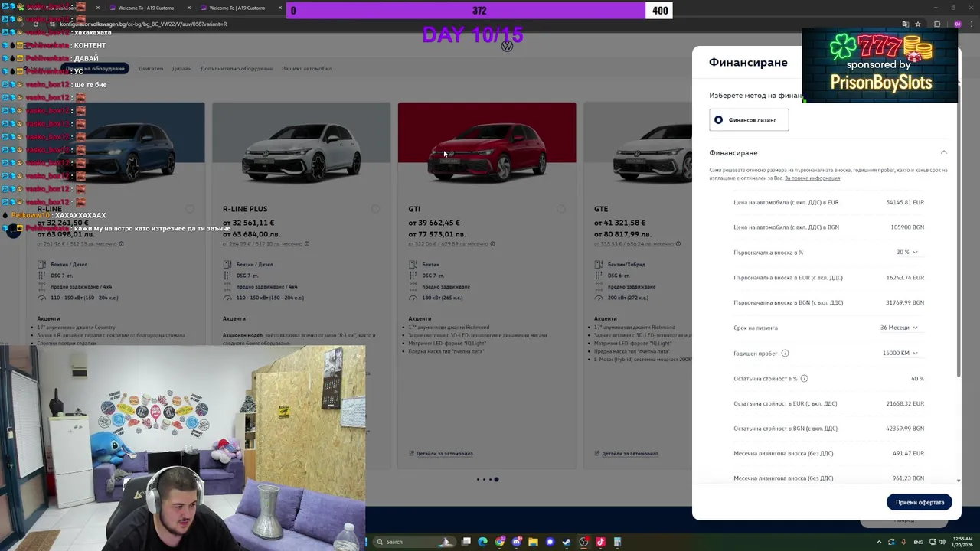Open OBS Studio from the taskbar
The image size is (980, 551).
[x=583, y=542]
